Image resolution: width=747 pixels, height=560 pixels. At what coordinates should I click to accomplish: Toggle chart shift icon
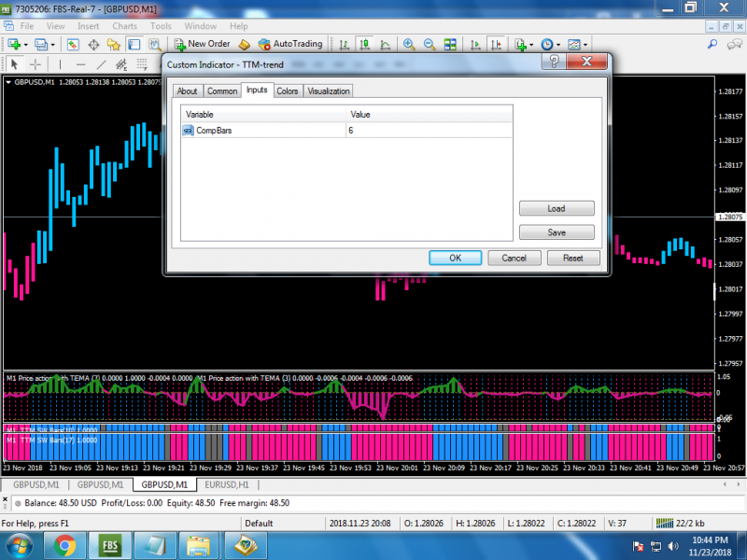(x=496, y=45)
